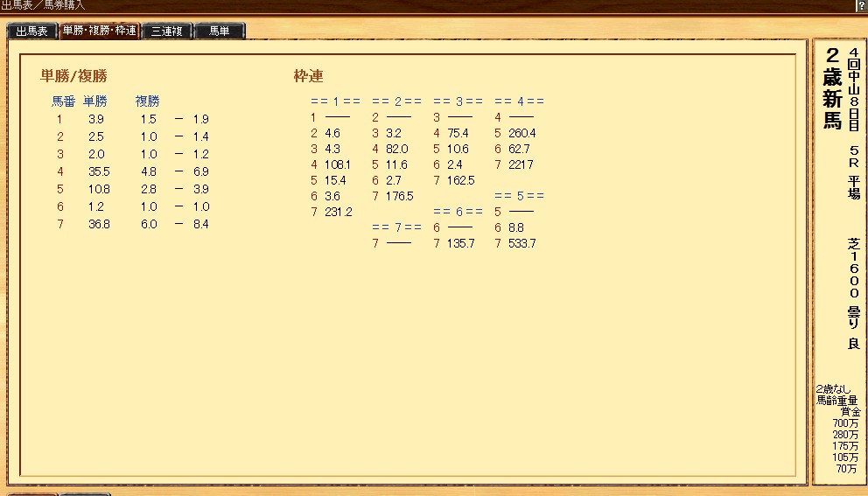Select bracket quinella odds 162.5

click(460, 180)
